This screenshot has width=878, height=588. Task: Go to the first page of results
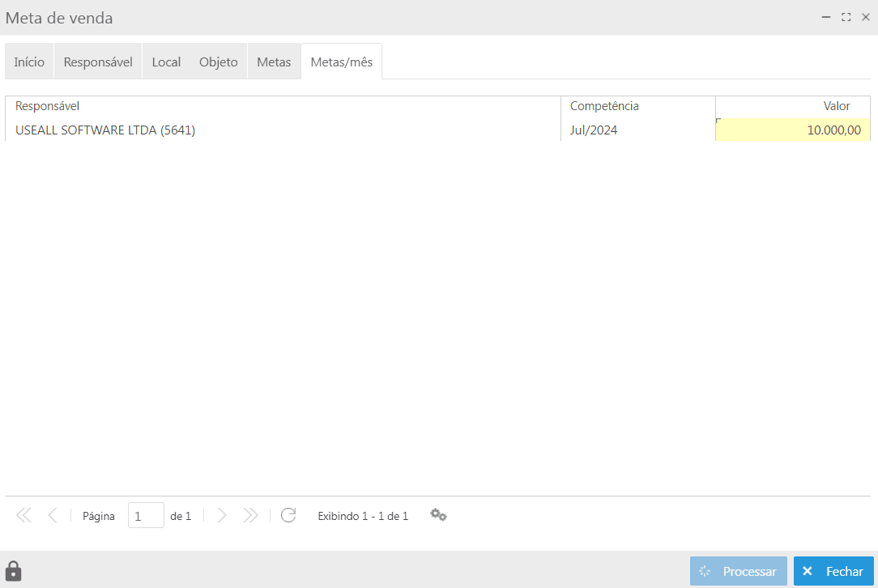[x=23, y=515]
